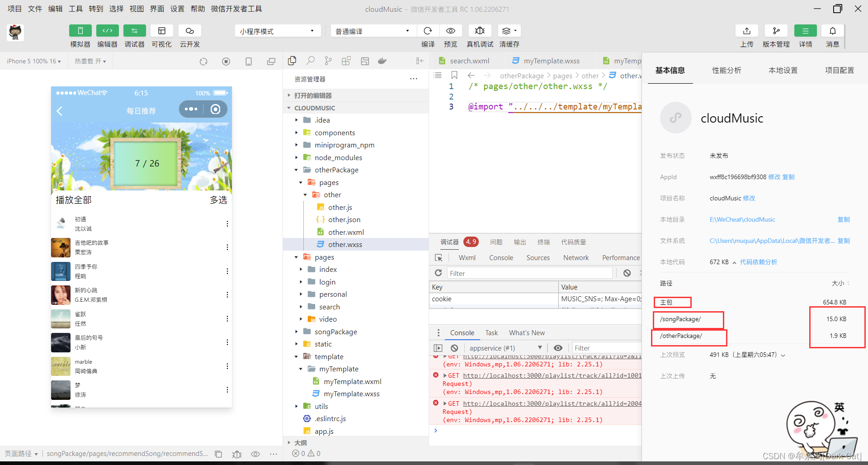Toggle the Debugger (调试器) panel button
This screenshot has width=868, height=465.
coord(134,31)
